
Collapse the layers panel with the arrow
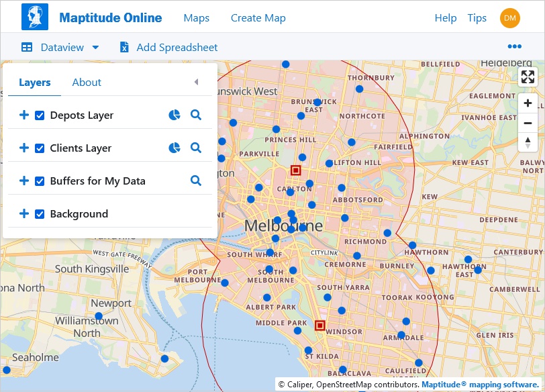tap(196, 82)
